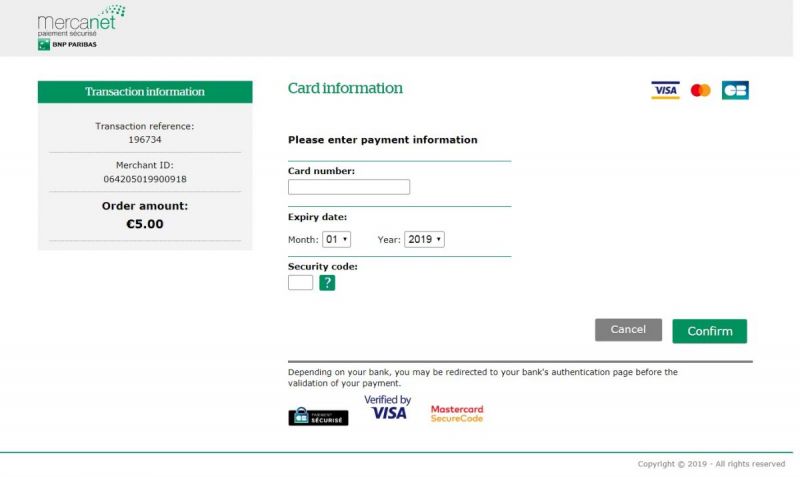Open the expiry Month dropdown

click(x=336, y=240)
